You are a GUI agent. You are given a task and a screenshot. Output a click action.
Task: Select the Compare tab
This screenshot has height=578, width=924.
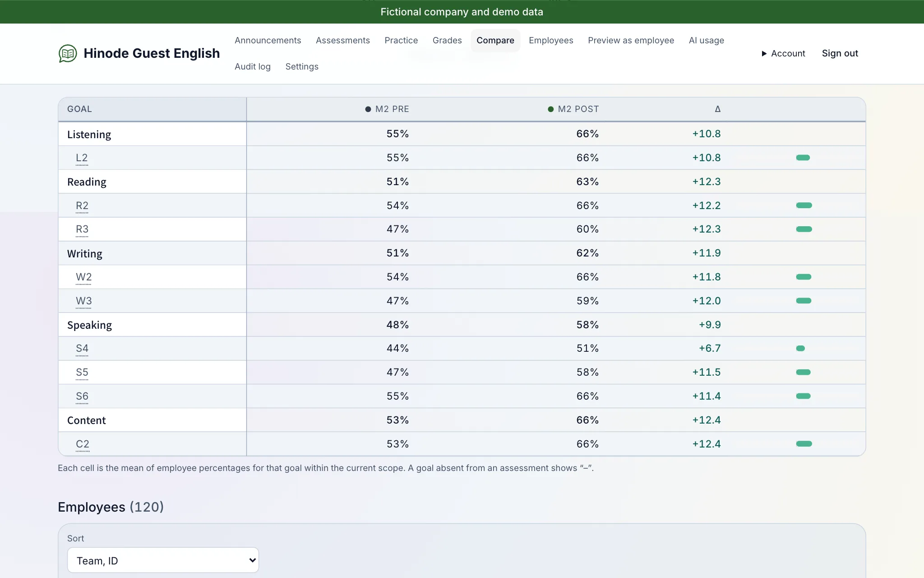point(495,40)
